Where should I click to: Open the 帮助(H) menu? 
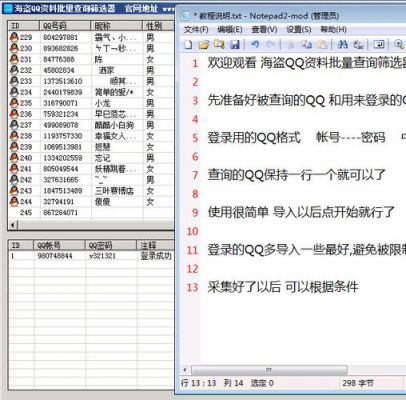click(x=333, y=30)
